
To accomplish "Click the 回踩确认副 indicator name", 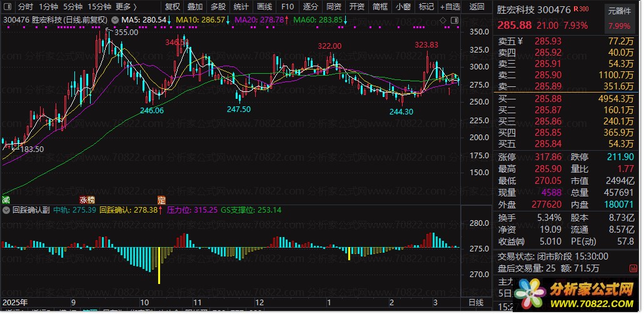I will point(31,210).
